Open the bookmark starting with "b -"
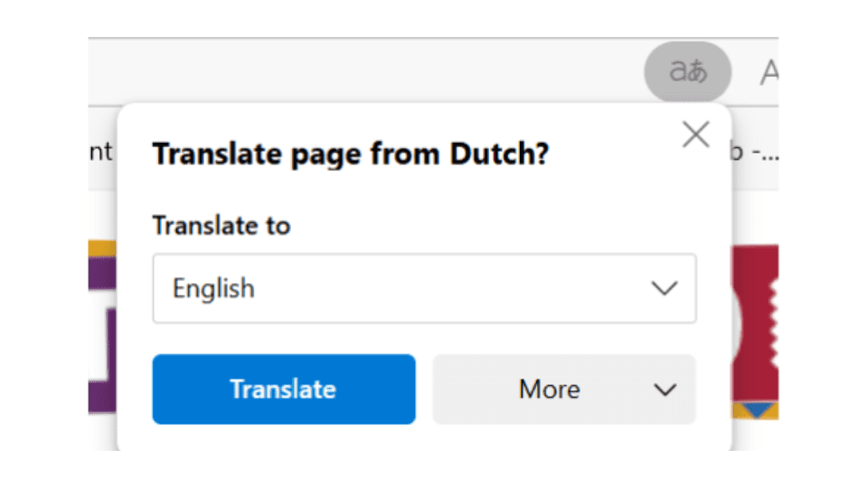The height and width of the screenshot is (488, 868). coord(753,152)
